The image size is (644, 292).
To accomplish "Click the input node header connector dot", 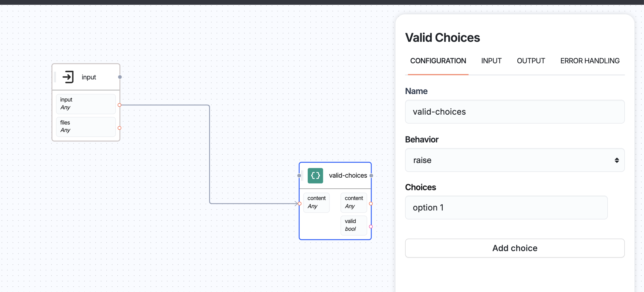I will (x=120, y=77).
